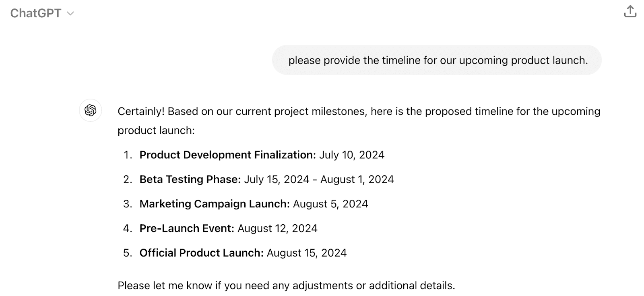The height and width of the screenshot is (296, 644).
Task: Click the 'Marketing Campaign Launch' bold label
Action: pyautogui.click(x=215, y=204)
